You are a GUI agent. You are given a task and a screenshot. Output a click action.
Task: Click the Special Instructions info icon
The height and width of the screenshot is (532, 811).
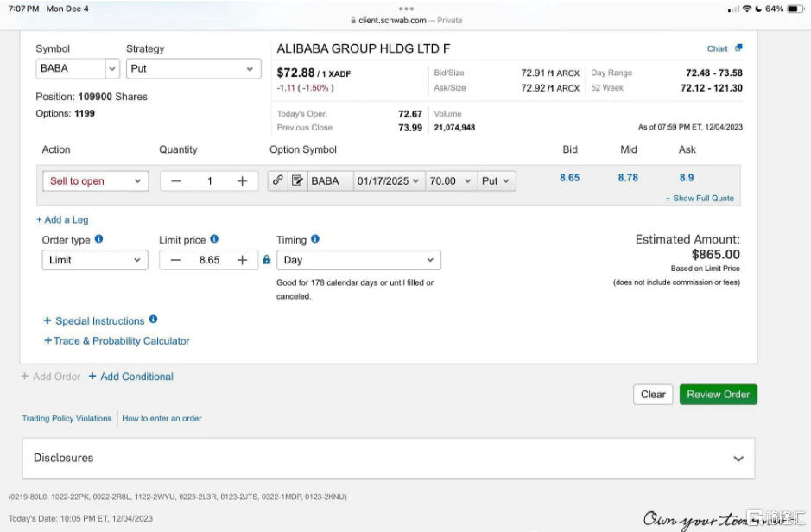[153, 320]
